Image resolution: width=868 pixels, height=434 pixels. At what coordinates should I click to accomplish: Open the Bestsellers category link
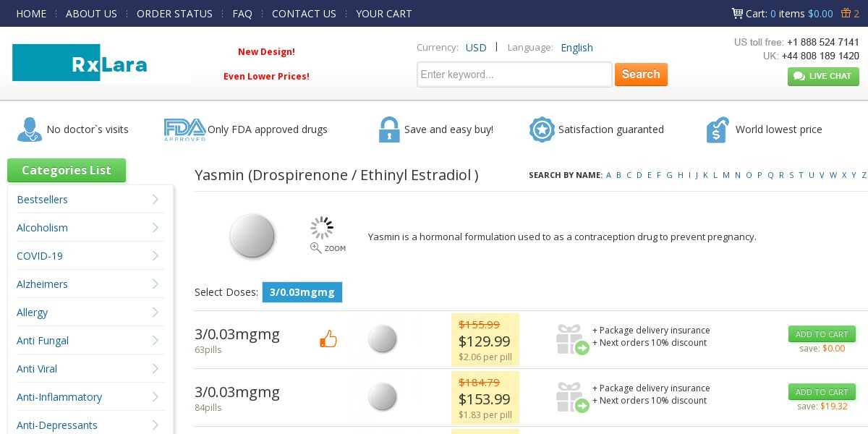point(42,199)
